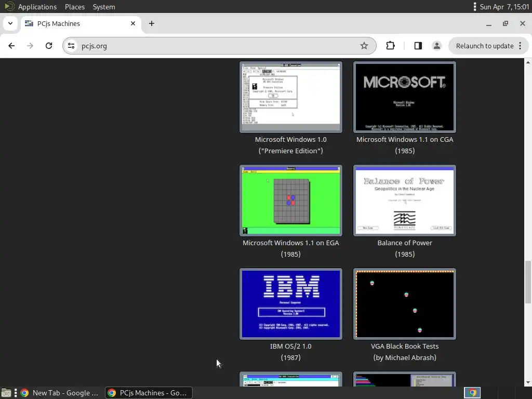532x399 pixels.
Task: Close the PCjs Machines tab
Action: [x=133, y=23]
